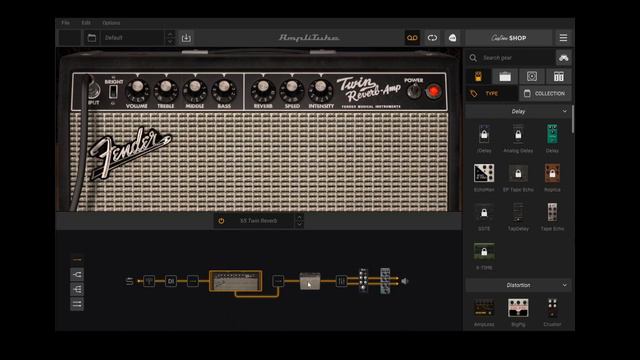Open the hamburger main menu
640x360 pixels.
(x=563, y=38)
